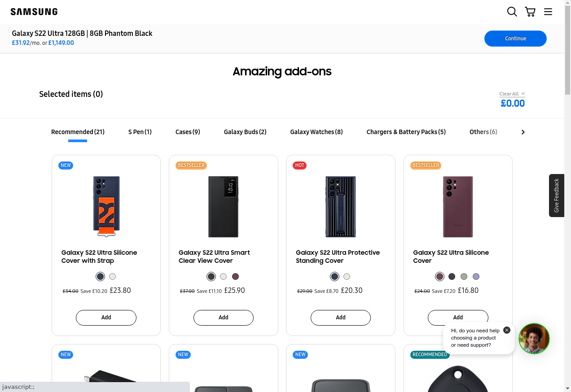This screenshot has width=571, height=392.
Task: Choose green Silicone Cover color swatch
Action: pos(464,277)
